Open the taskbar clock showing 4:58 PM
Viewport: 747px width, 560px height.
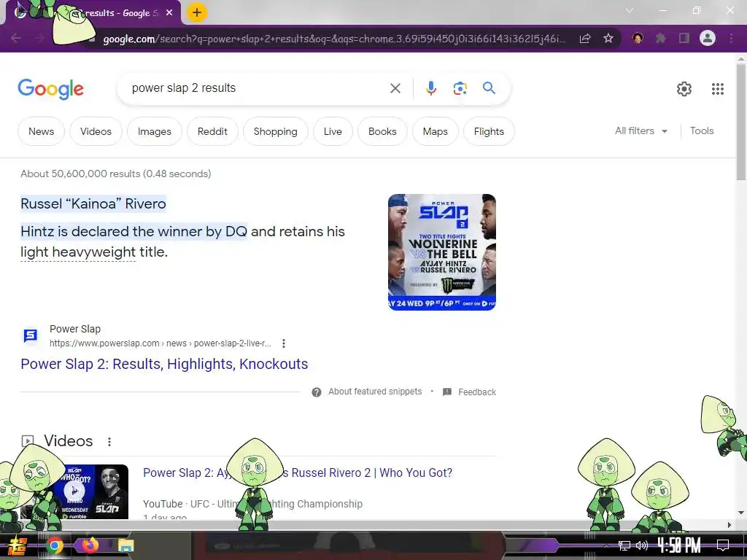(679, 545)
